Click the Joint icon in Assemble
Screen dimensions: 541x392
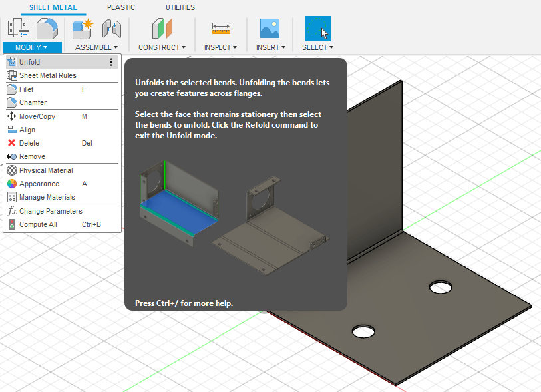click(112, 29)
